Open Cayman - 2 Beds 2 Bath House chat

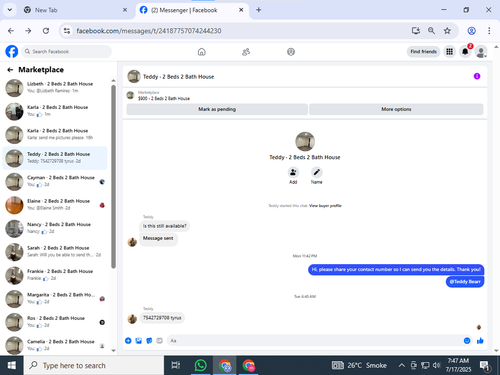click(55, 182)
